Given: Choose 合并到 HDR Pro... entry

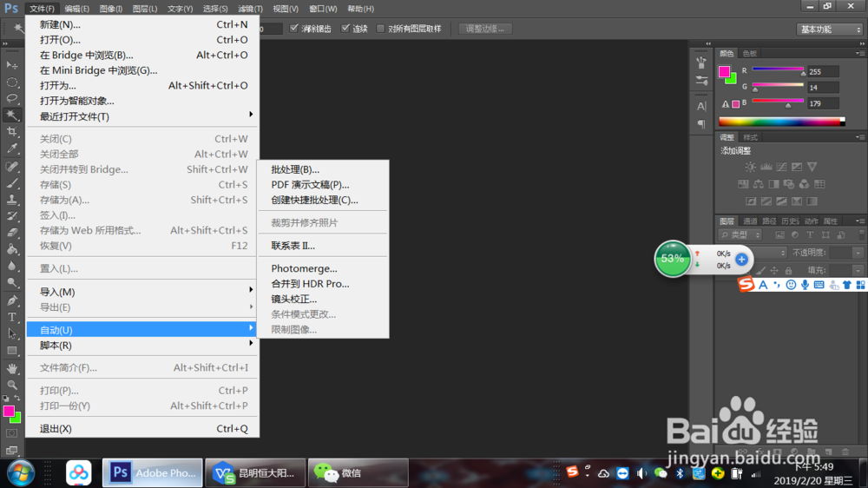Looking at the screenshot, I should [x=323, y=284].
